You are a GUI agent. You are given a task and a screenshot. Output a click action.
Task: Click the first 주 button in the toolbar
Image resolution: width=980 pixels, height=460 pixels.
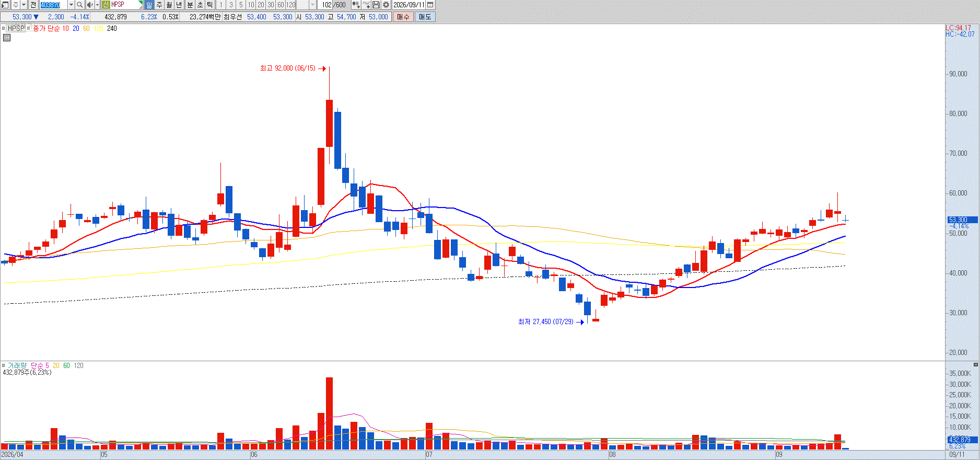pos(15,5)
